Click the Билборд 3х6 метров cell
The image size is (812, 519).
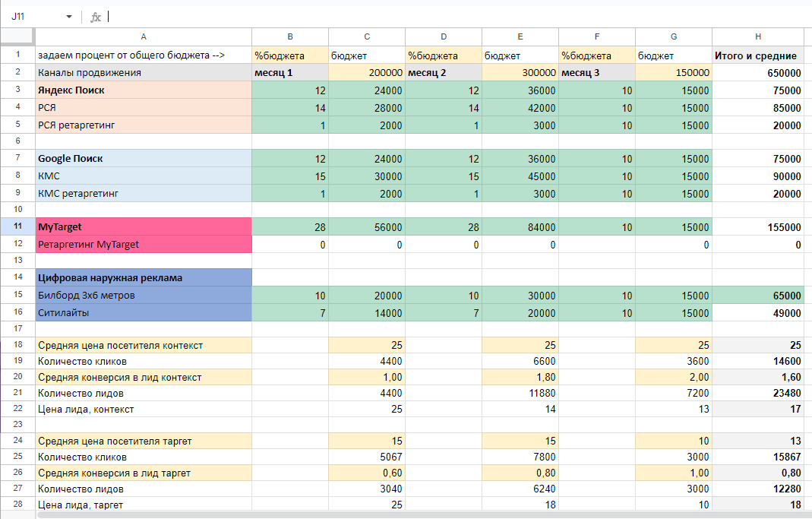click(144, 295)
